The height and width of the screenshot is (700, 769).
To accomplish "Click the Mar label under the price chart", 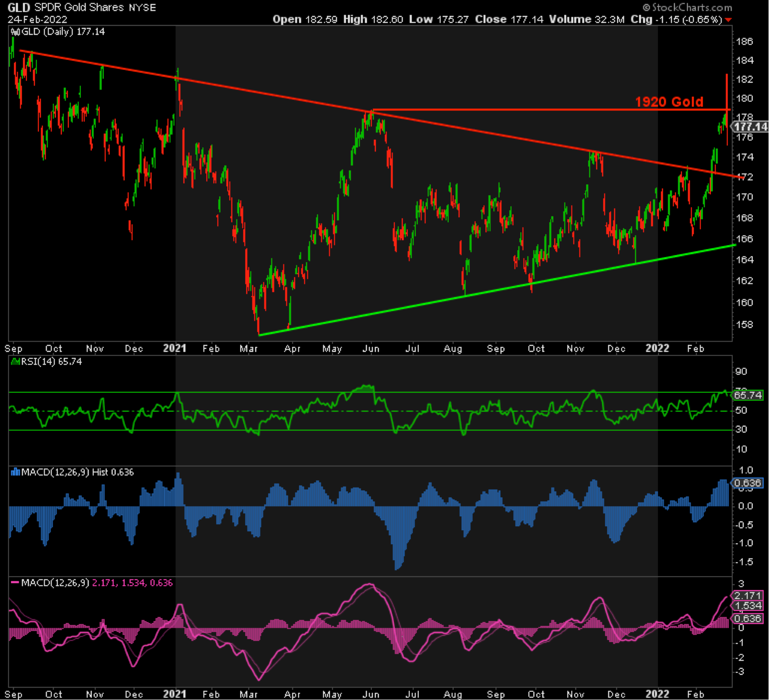I will [248, 348].
